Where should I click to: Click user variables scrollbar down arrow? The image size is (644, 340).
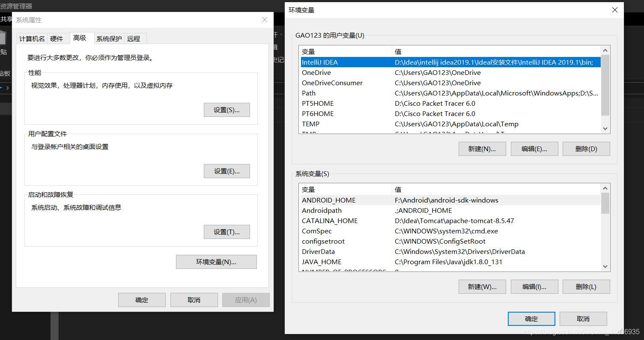click(605, 128)
